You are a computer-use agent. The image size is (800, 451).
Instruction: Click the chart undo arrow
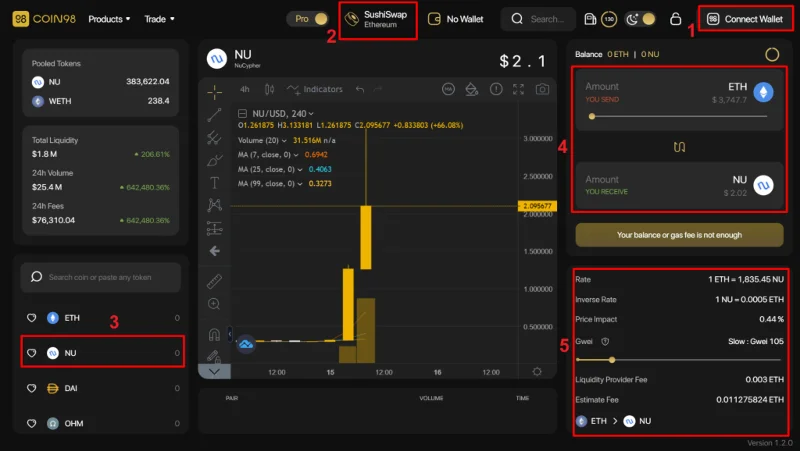(x=360, y=89)
